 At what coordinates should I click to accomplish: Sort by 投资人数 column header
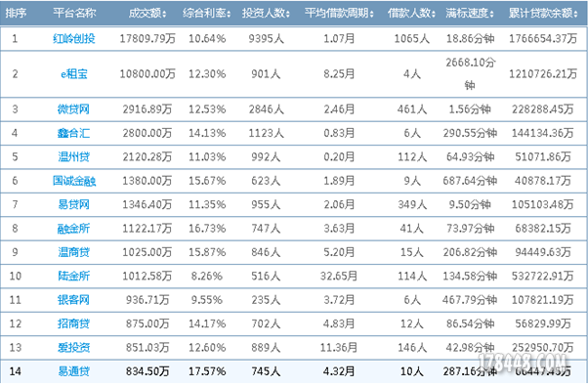click(266, 14)
